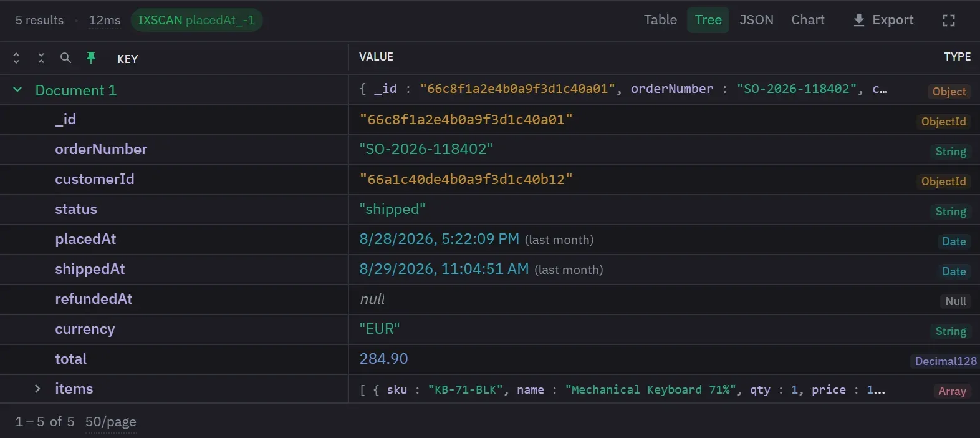The image size is (980, 438).
Task: Toggle the green pin icon
Action: pos(91,58)
